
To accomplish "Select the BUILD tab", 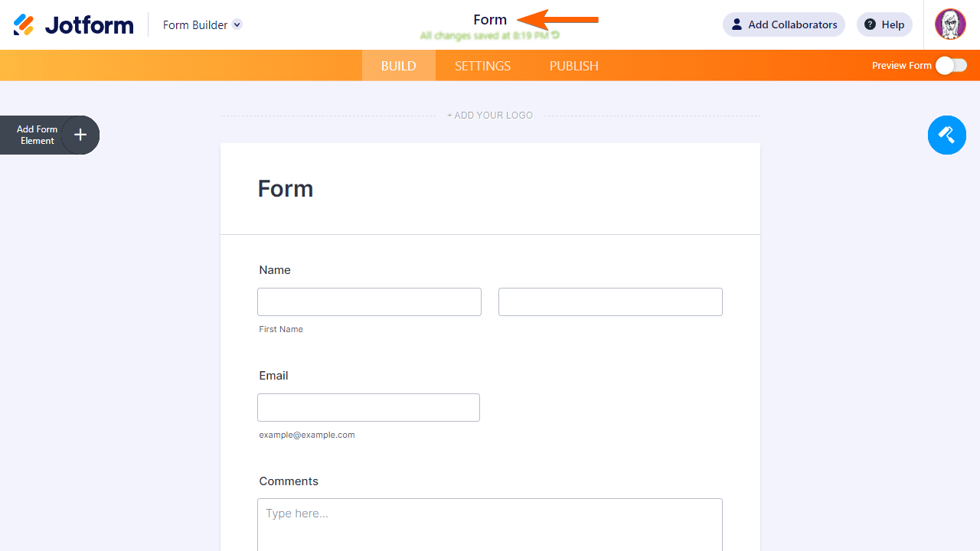I will pyautogui.click(x=398, y=66).
